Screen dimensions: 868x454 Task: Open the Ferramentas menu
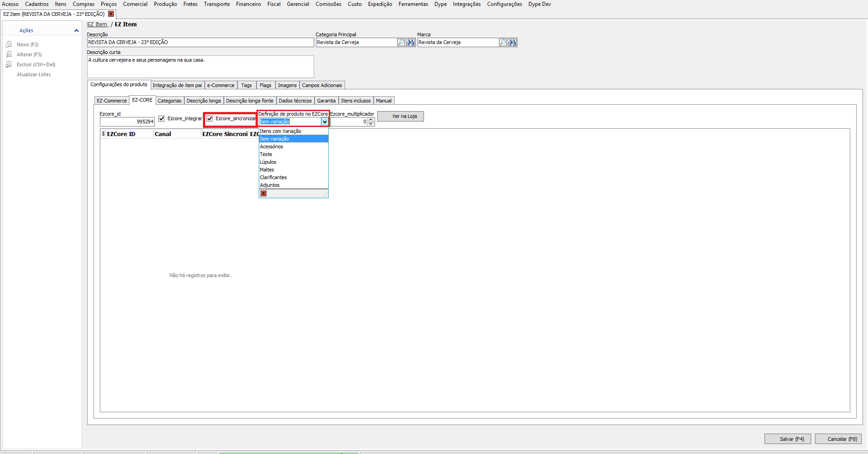pyautogui.click(x=413, y=4)
